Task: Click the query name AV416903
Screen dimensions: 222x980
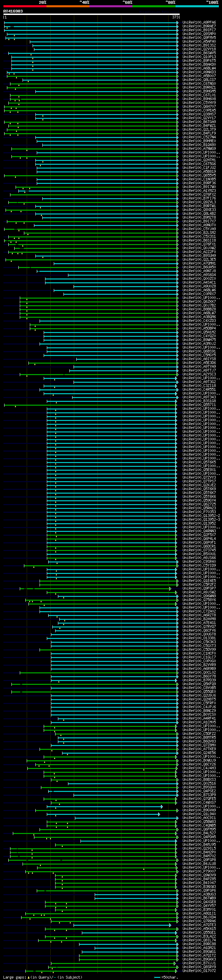Action: [x=13, y=11]
